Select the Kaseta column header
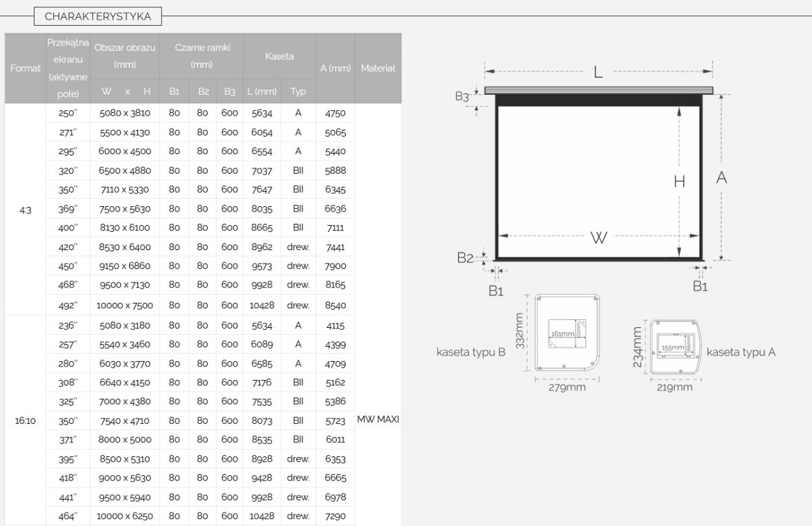 279,57
